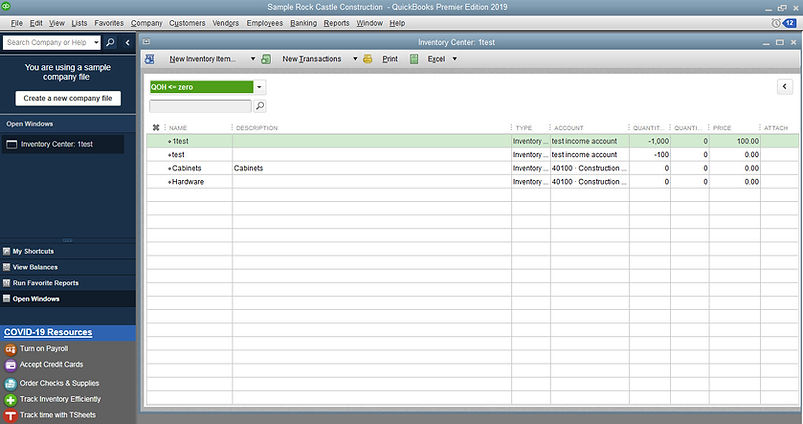Click the Open Windows section icon
The height and width of the screenshot is (424, 803).
point(6,299)
